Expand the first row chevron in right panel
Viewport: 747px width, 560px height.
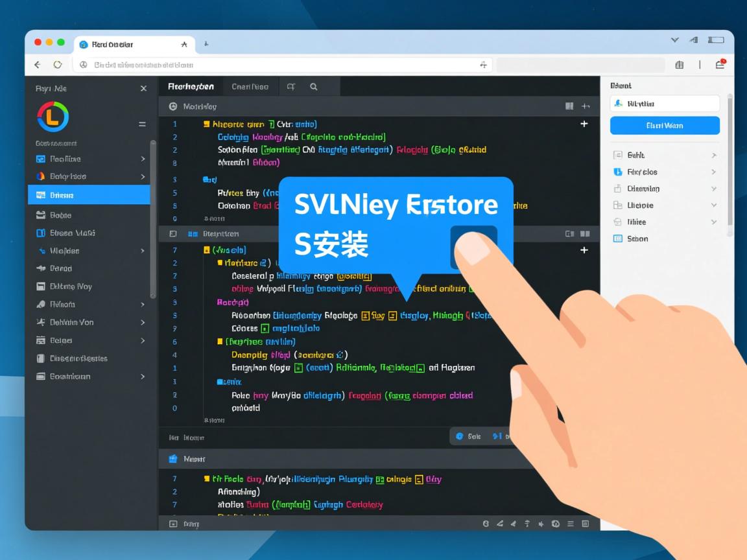[x=713, y=156]
